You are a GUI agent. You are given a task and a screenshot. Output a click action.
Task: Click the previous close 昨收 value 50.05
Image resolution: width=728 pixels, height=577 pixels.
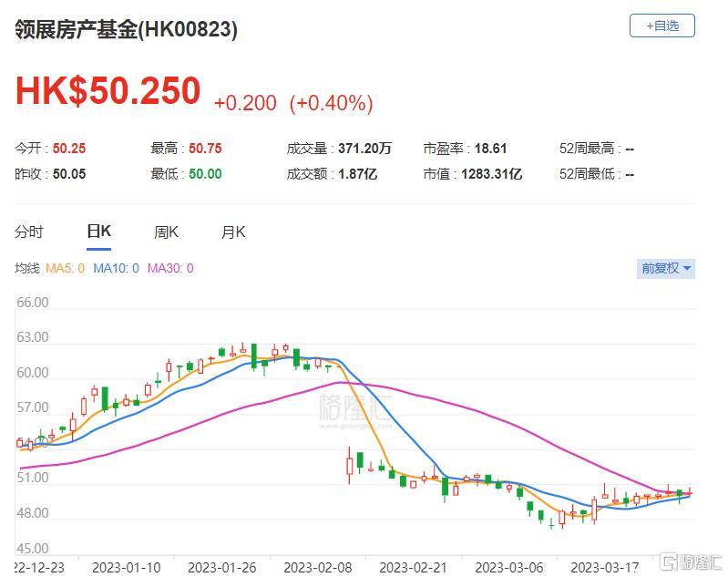(69, 174)
